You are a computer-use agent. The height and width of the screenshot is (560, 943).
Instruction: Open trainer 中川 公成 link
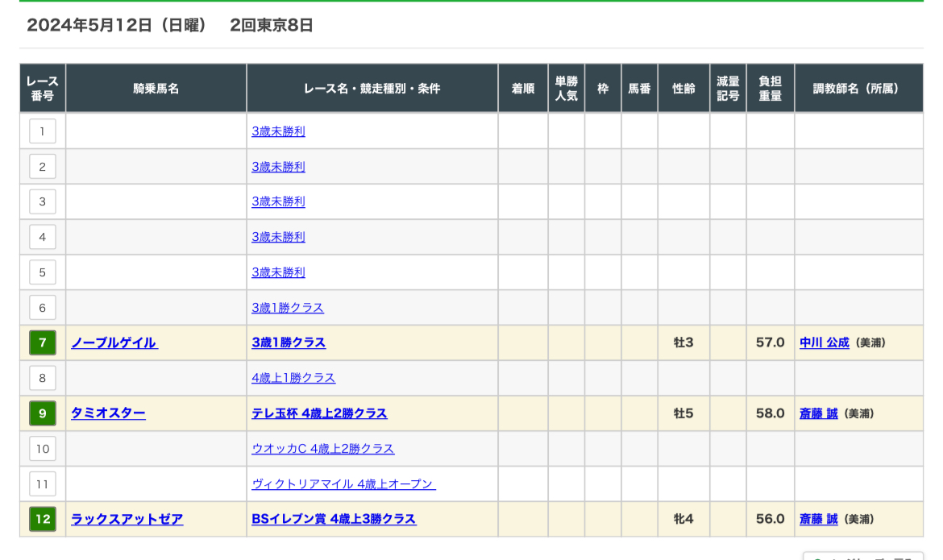tap(824, 343)
